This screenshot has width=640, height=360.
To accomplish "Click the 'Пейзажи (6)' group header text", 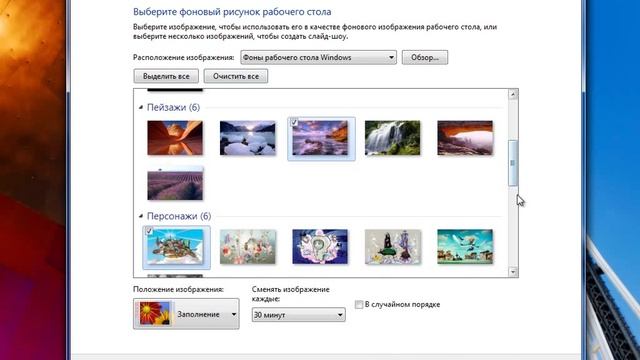I will pos(173,107).
